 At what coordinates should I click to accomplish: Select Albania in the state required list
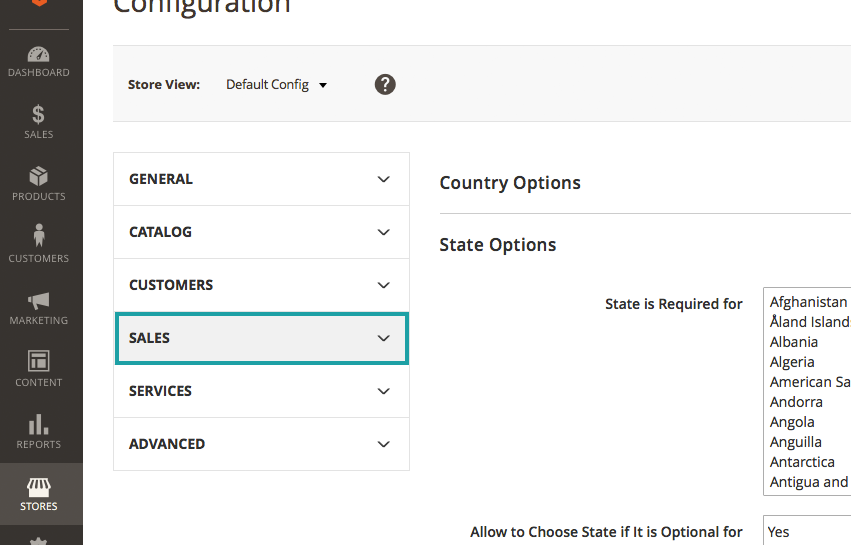click(x=794, y=342)
